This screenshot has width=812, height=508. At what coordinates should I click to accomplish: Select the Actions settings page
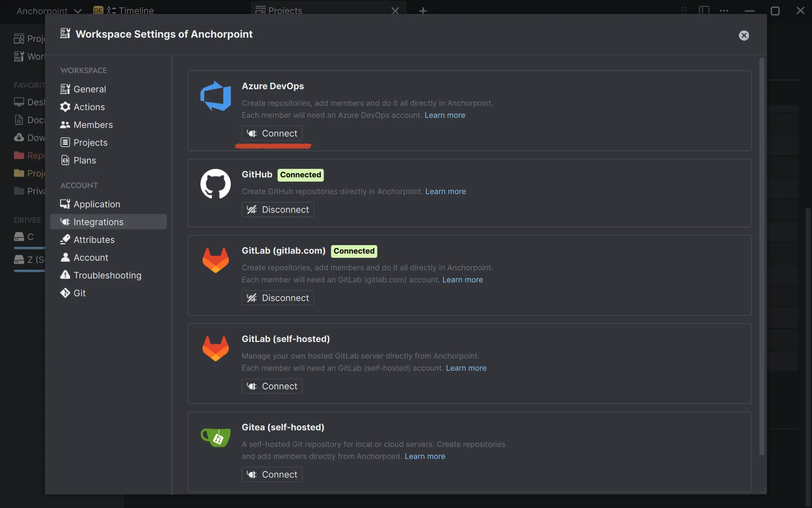[89, 107]
